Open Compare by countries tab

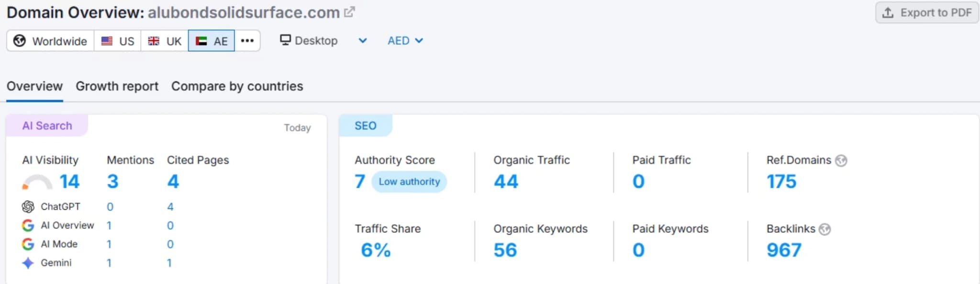pyautogui.click(x=237, y=86)
